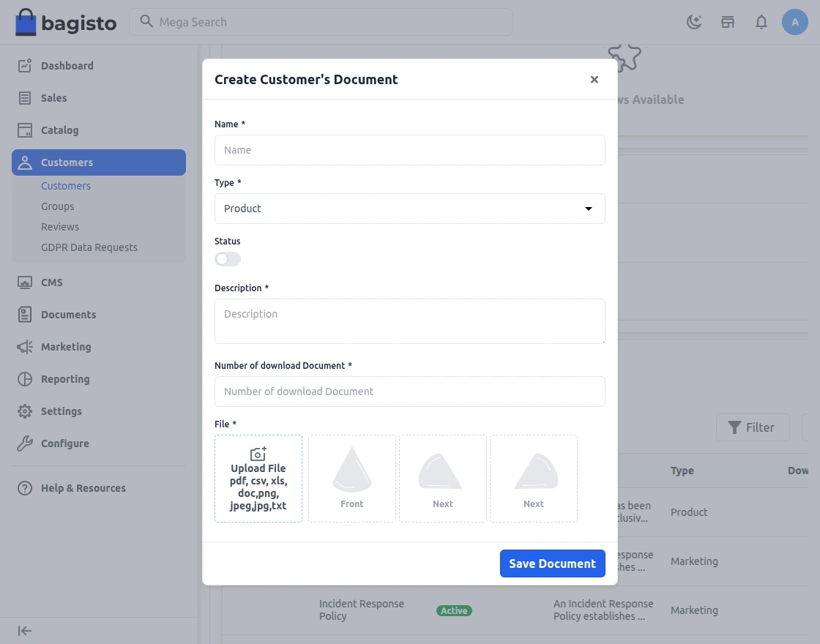Focus Number of download Document field
820x644 pixels.
tap(409, 392)
